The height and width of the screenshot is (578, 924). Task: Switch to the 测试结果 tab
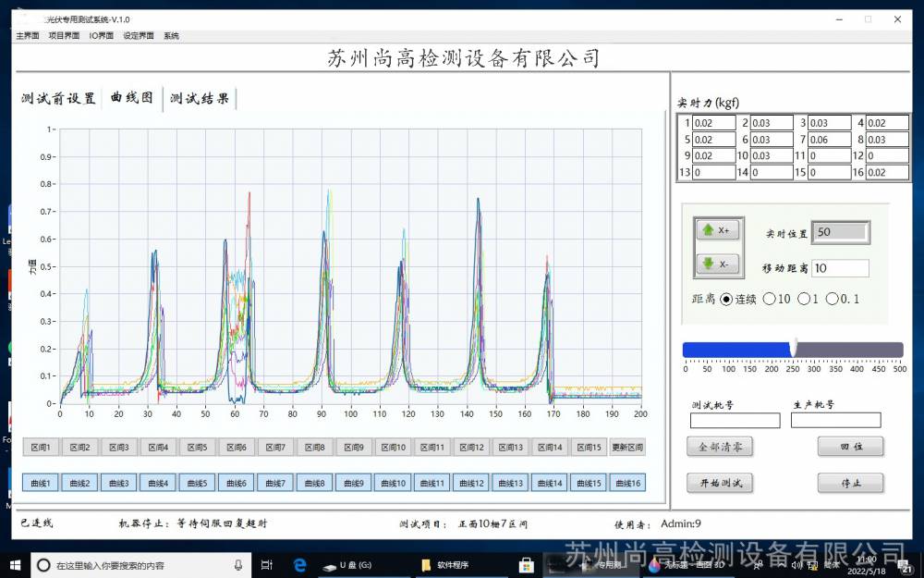coord(200,99)
